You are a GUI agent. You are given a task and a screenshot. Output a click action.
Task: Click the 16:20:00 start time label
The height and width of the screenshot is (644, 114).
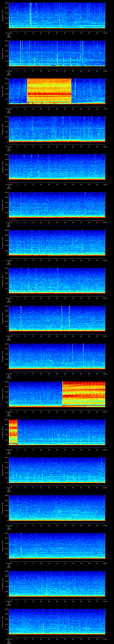point(9,260)
